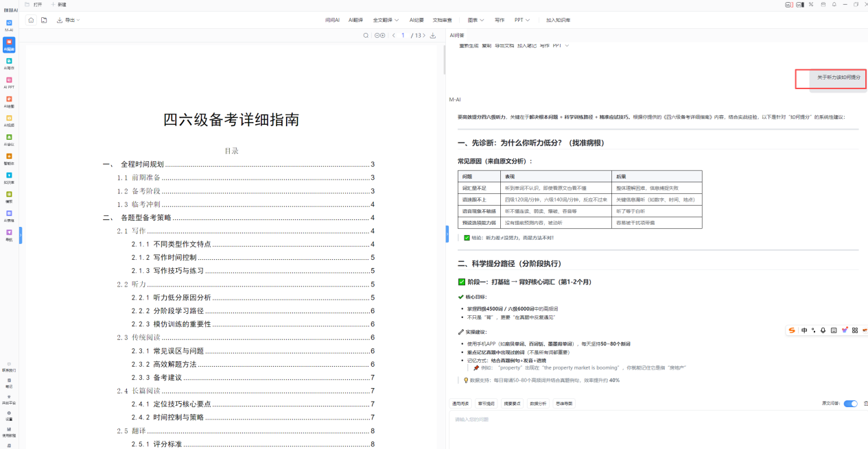Click the download icon beside page count
The width and height of the screenshot is (868, 449).
pyautogui.click(x=433, y=36)
